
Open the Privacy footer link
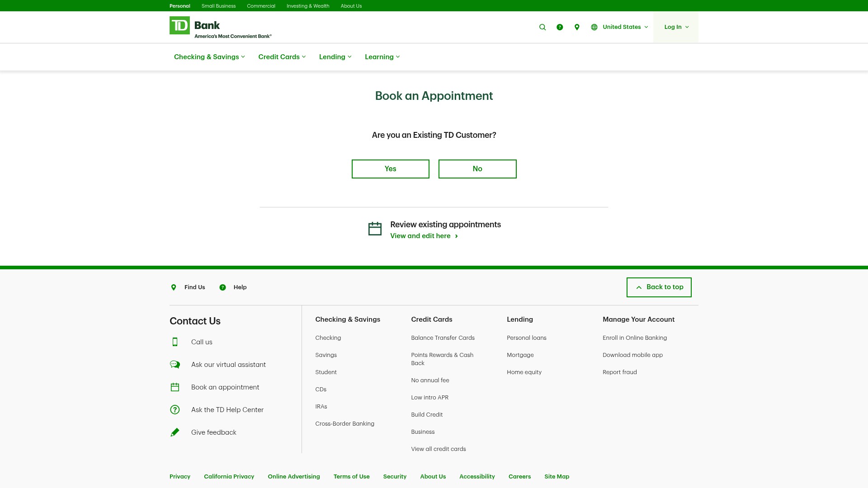(180, 477)
